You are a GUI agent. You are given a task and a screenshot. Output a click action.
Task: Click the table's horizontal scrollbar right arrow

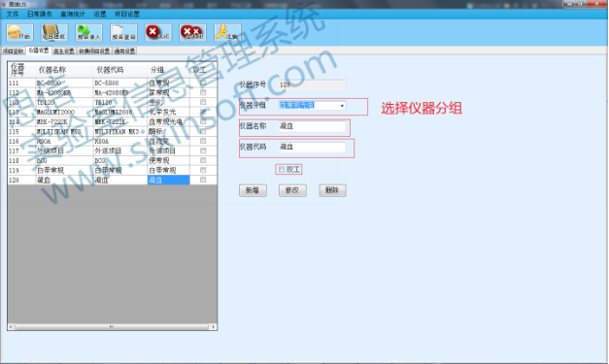[214, 327]
